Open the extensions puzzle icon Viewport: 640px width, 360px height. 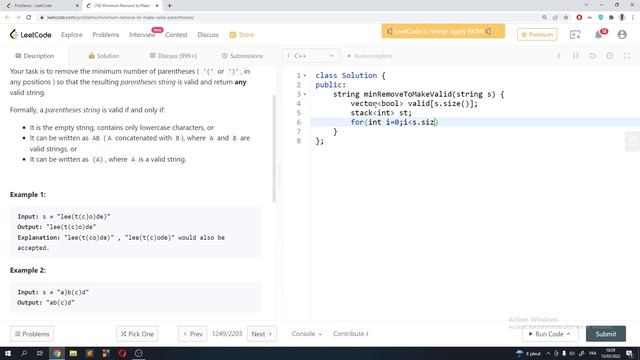coord(611,17)
